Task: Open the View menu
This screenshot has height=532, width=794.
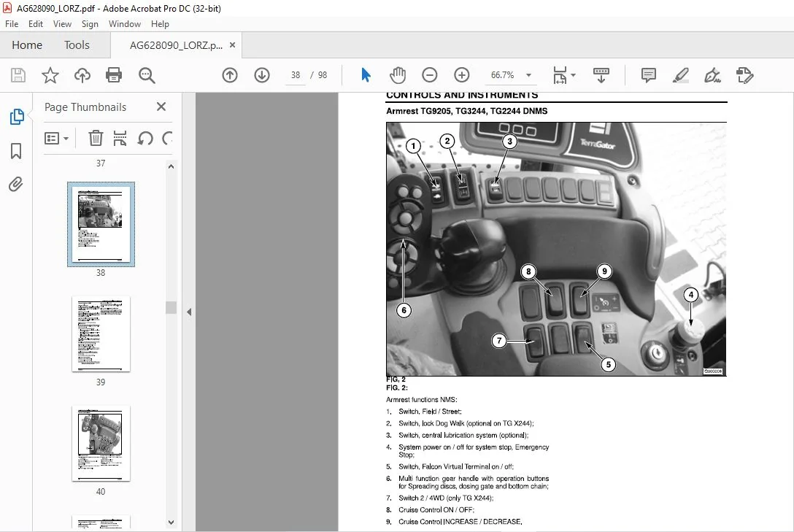Action: [62, 24]
